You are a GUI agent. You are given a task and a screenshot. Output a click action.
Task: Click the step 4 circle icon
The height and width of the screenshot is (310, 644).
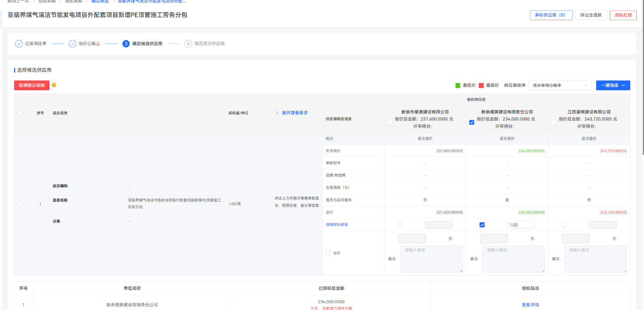[188, 44]
